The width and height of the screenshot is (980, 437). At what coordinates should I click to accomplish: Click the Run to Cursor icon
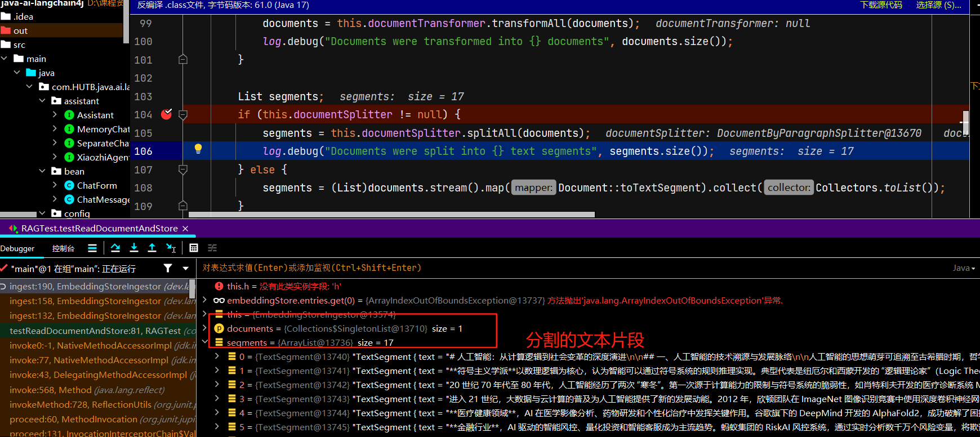[x=171, y=248]
